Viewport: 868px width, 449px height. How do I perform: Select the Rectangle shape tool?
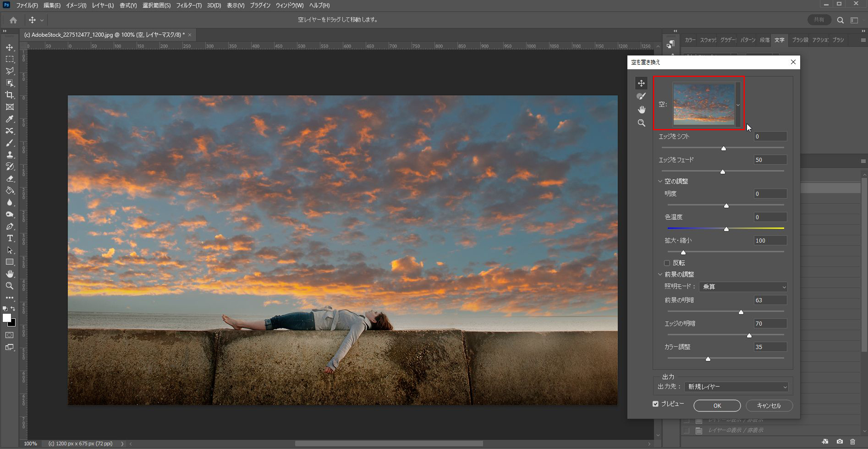(10, 262)
